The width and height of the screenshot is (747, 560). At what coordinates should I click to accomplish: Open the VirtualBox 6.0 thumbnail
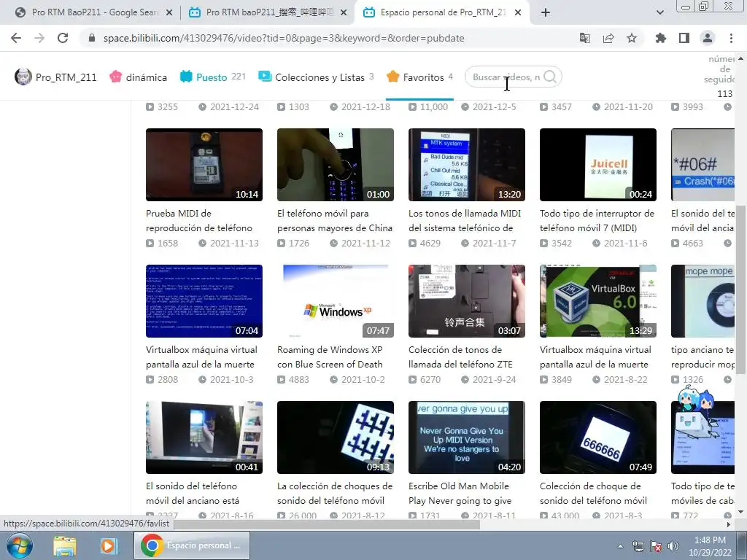click(598, 301)
